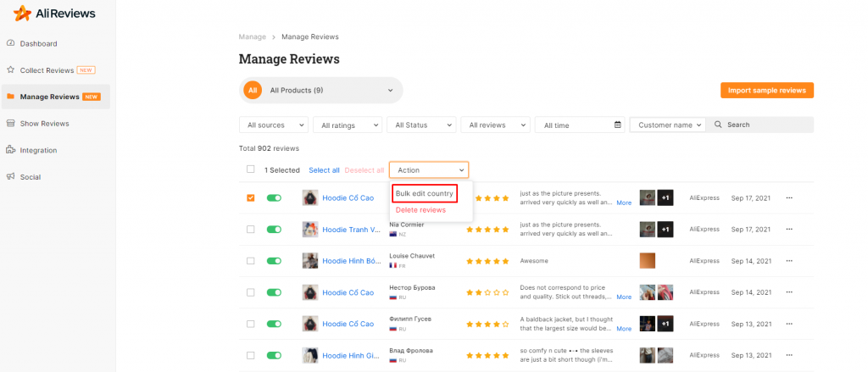Go to Show Reviews section
Viewport: 868px width, 372px height.
44,124
